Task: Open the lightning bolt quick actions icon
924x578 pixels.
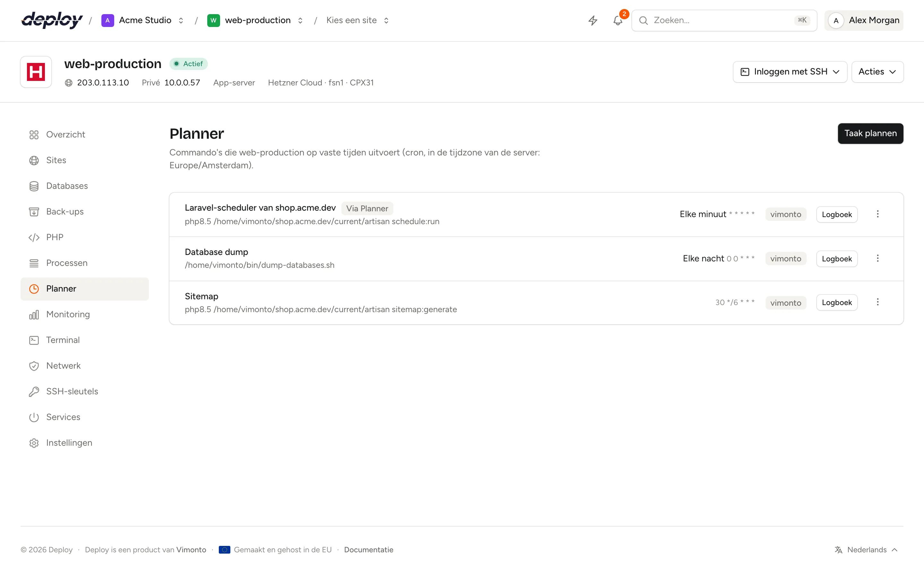Action: [x=593, y=20]
